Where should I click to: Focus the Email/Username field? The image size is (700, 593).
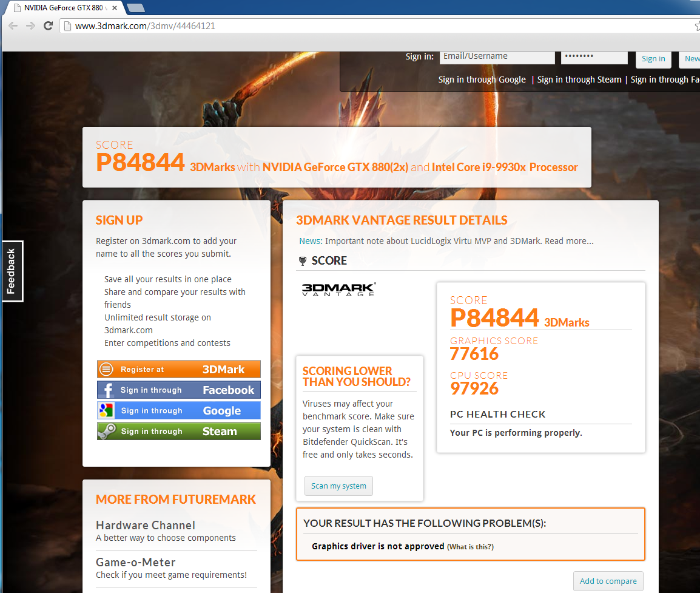pyautogui.click(x=497, y=57)
